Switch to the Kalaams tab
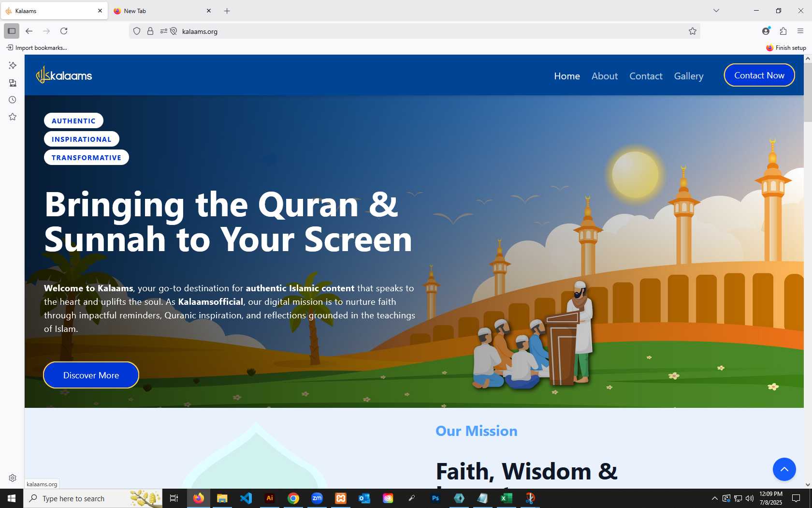The width and height of the screenshot is (812, 508). [54, 11]
